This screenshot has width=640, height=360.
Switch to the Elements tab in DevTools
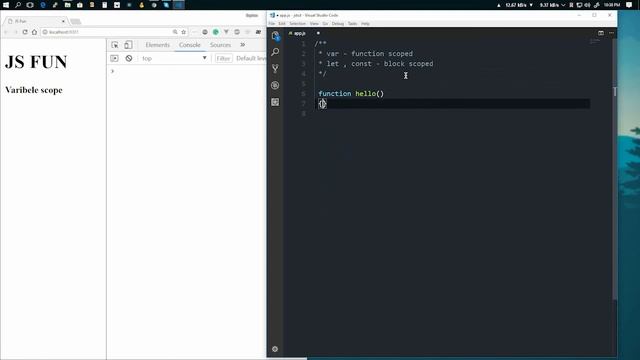(x=157, y=45)
